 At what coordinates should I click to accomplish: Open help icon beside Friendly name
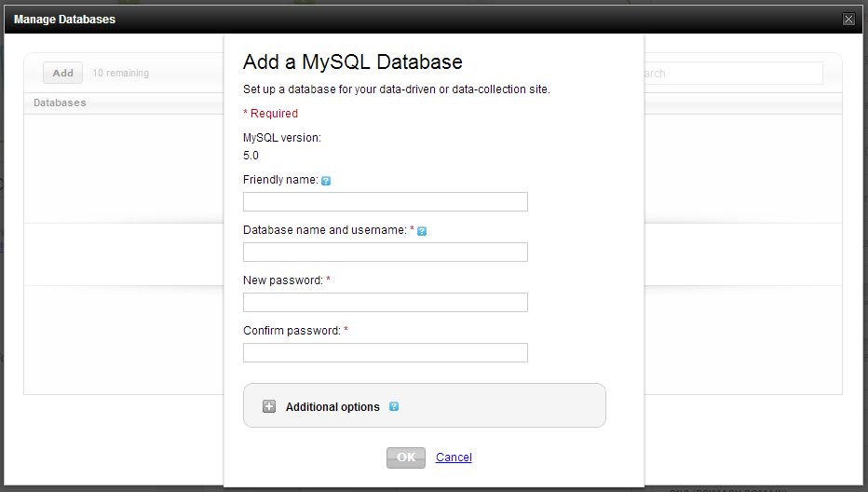(326, 181)
